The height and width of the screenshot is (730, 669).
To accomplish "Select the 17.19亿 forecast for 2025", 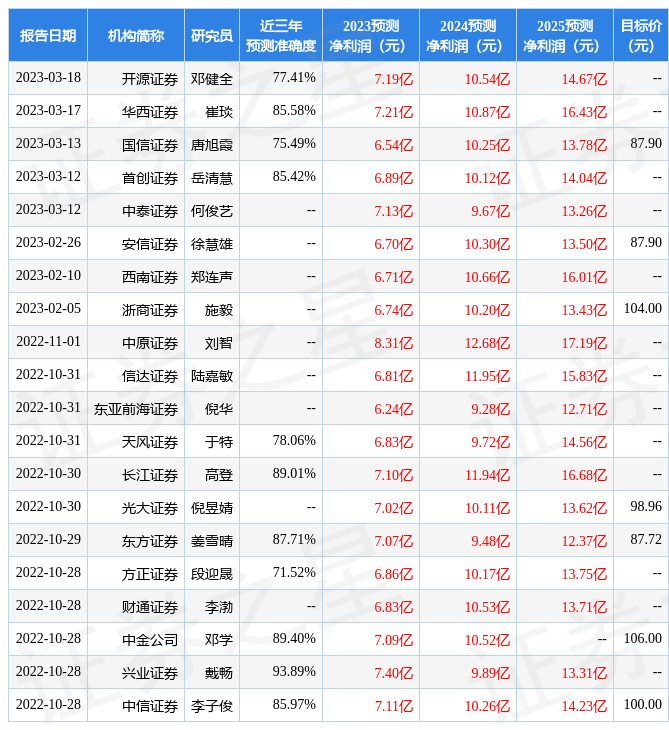I will click(587, 343).
